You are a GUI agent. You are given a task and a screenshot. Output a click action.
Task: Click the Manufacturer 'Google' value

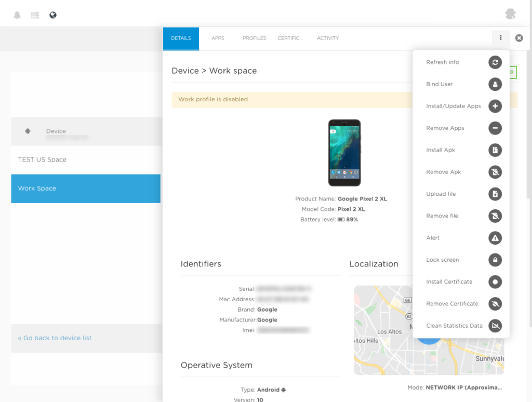pos(267,319)
